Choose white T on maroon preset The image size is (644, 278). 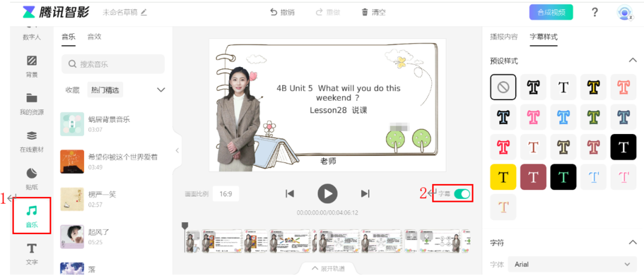tap(533, 177)
